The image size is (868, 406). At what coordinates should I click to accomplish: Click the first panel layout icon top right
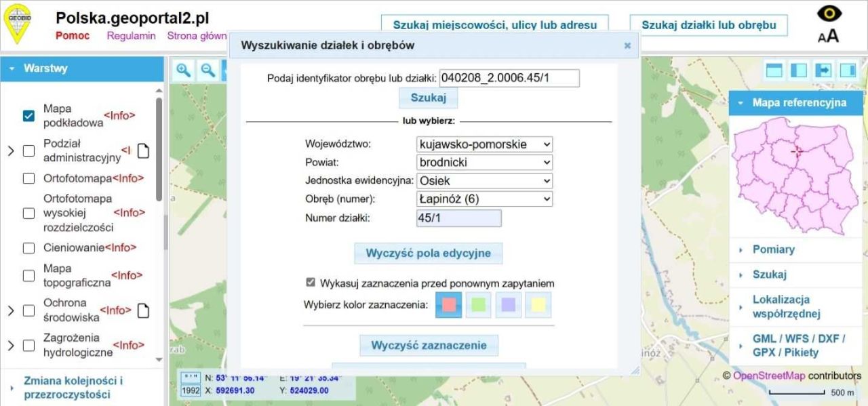(x=774, y=70)
